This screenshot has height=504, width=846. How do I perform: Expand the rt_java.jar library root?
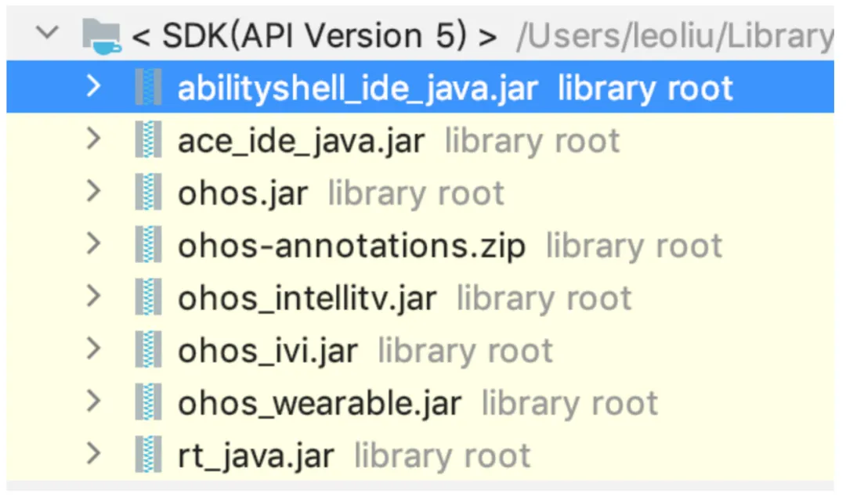click(93, 455)
